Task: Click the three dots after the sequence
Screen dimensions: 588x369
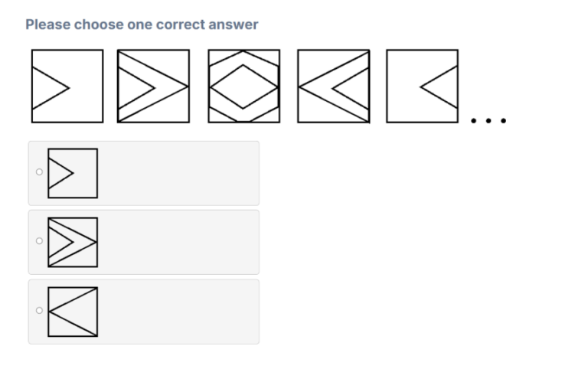Action: tap(488, 120)
